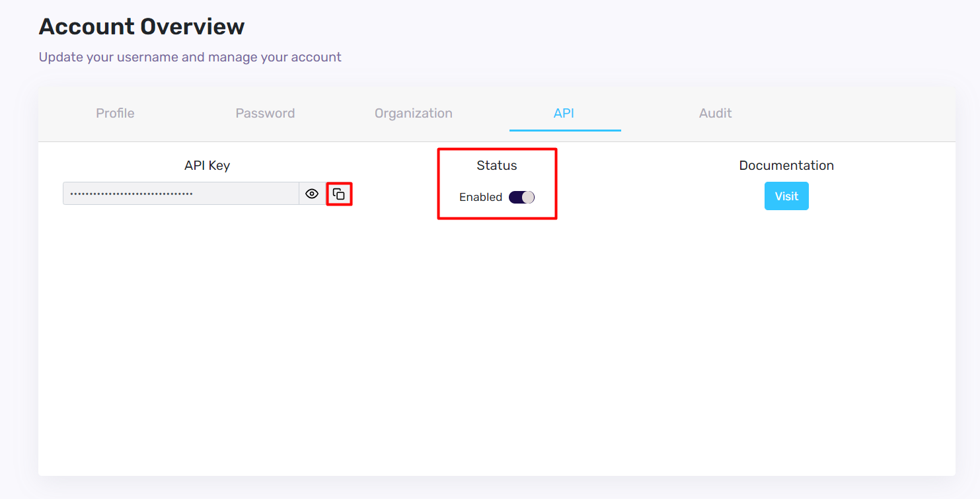Click the empty white panel area below Status

[x=496, y=330]
